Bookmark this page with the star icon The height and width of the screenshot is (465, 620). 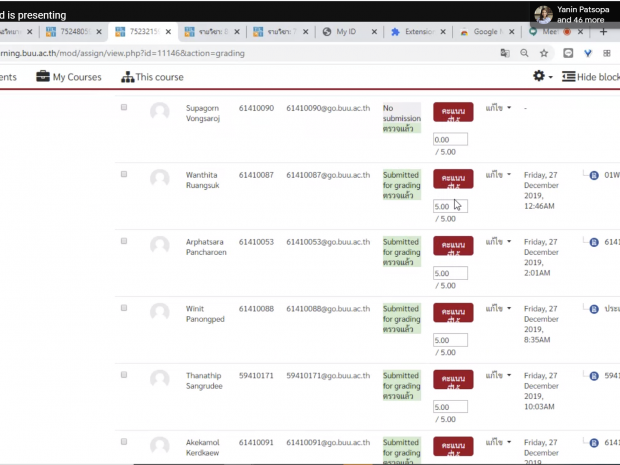[543, 53]
